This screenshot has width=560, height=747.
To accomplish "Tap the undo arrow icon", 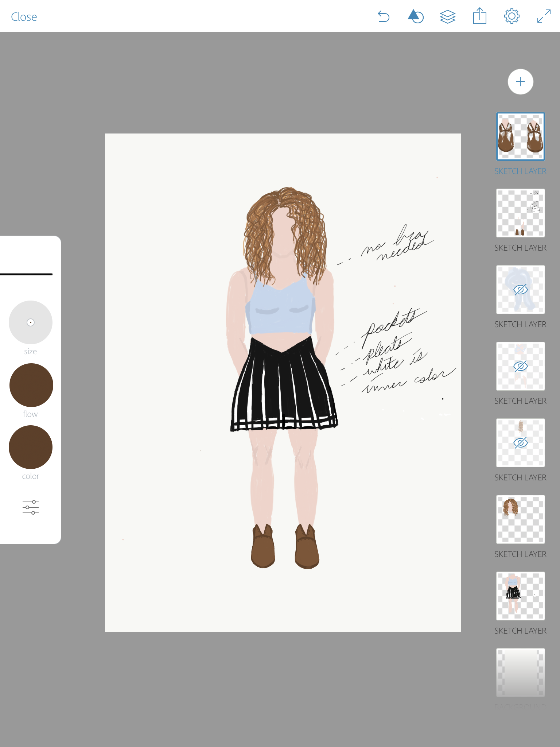I will 384,16.
